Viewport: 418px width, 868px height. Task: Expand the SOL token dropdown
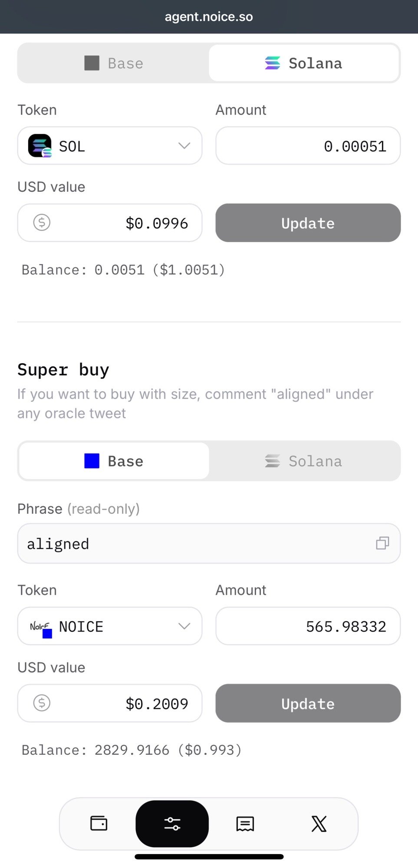point(184,146)
